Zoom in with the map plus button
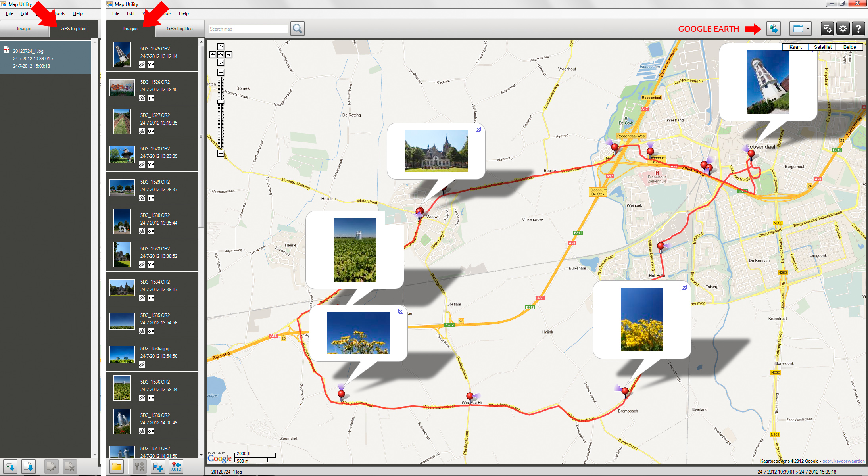Viewport: 868px width, 476px height. 221,73
